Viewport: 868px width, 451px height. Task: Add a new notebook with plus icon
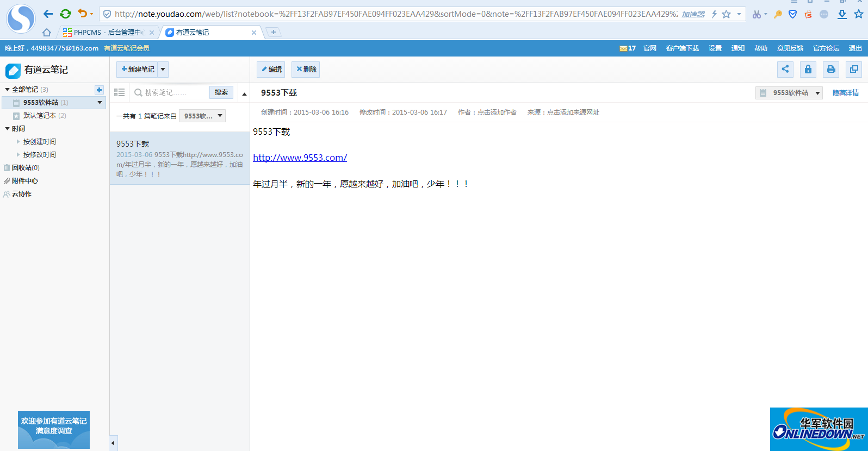click(x=99, y=90)
